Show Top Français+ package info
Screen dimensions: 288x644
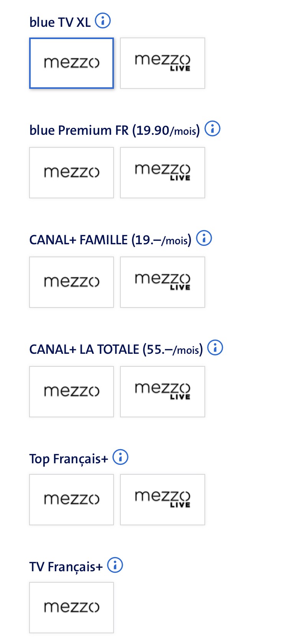[x=120, y=457]
